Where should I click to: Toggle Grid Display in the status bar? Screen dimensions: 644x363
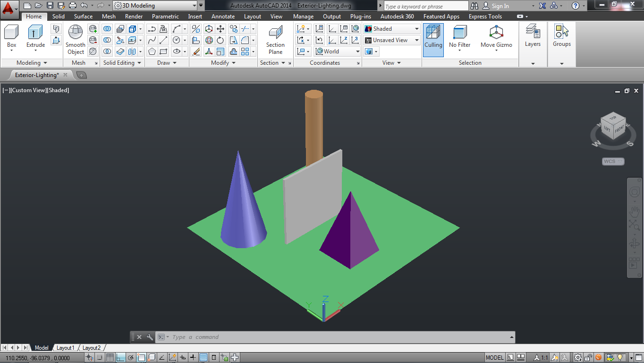pyautogui.click(x=110, y=357)
